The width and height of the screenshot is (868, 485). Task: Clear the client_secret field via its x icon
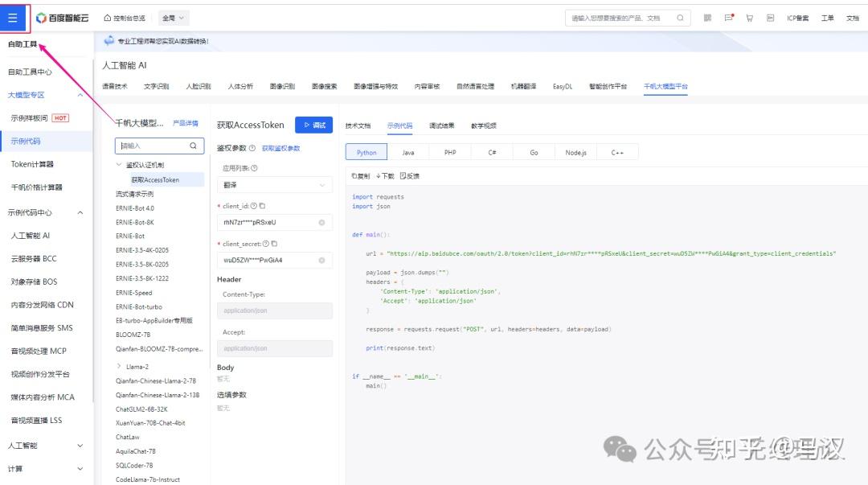pos(322,261)
